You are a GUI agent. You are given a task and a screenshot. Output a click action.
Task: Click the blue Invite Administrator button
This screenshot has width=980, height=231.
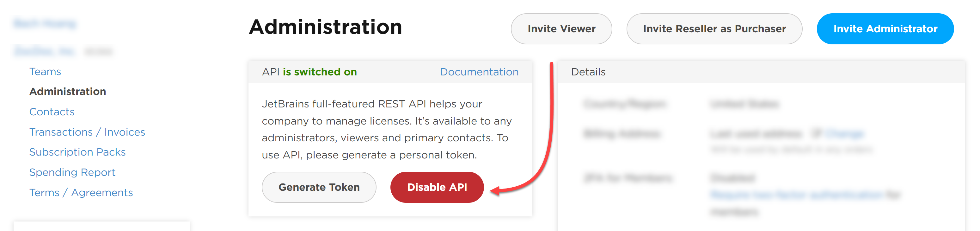[885, 29]
